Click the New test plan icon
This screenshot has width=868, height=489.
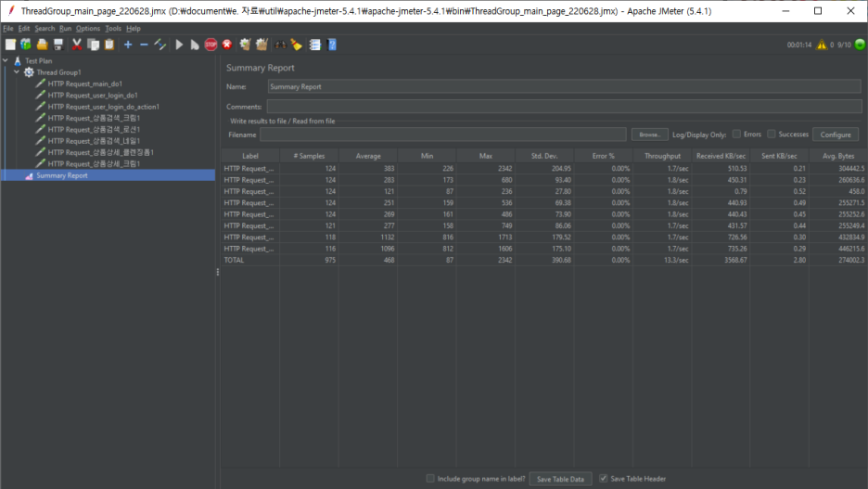10,45
